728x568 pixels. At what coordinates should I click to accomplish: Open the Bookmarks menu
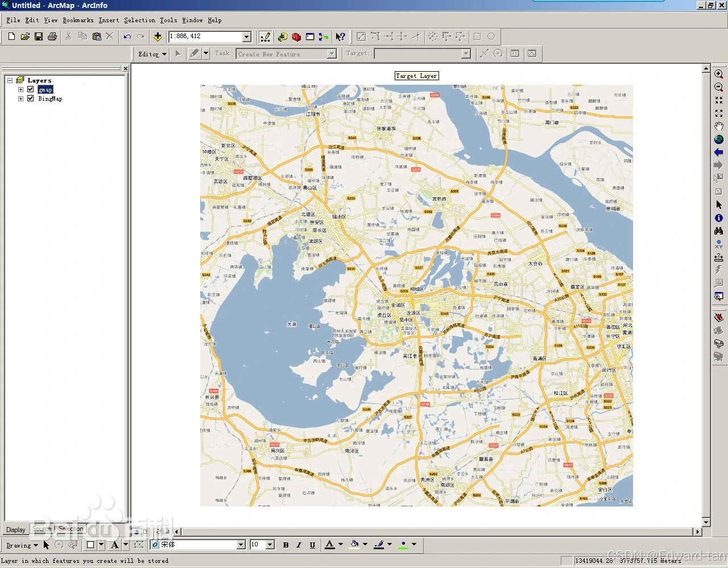[x=78, y=20]
